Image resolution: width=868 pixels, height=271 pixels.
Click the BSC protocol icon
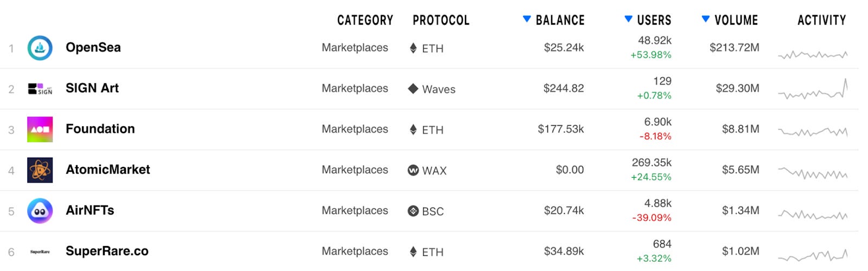click(x=413, y=211)
